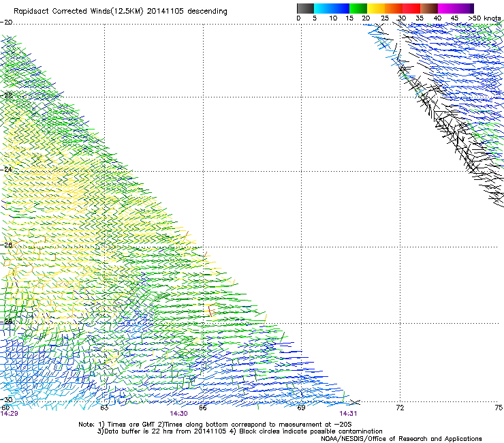Click the purple '14:29' time label
This screenshot has height=443, width=504.
9,414
